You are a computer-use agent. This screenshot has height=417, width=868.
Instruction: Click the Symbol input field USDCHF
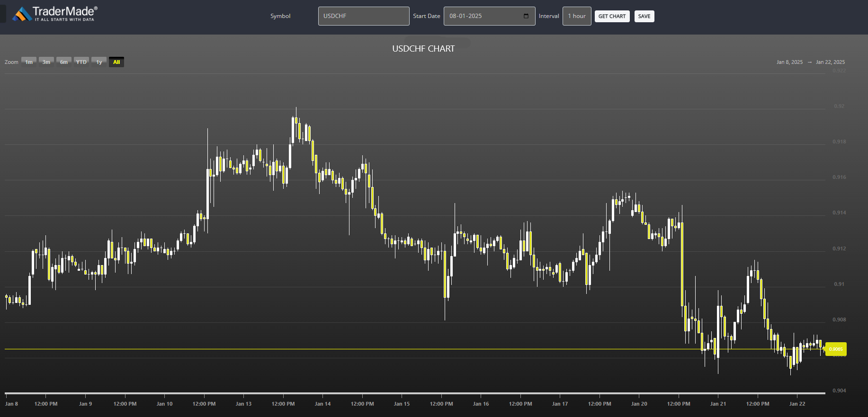tap(364, 16)
